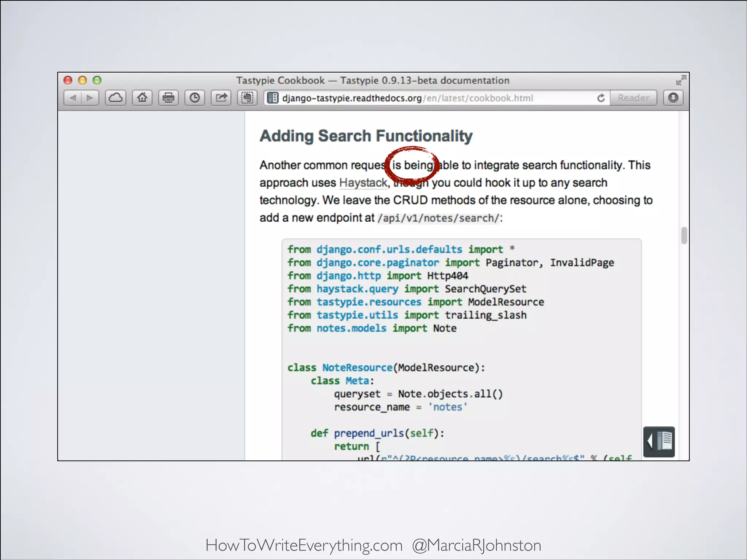Enter full screen via top-right arrows
Screen dimensions: 747x560
(681, 80)
